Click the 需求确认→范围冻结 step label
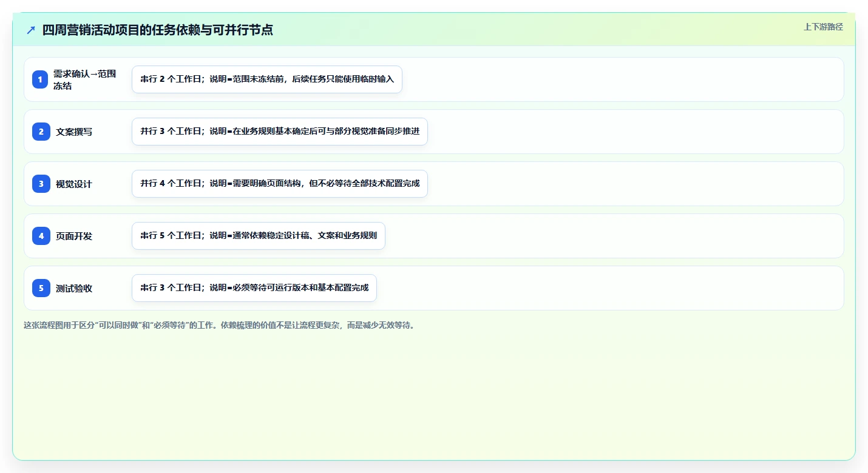Image resolution: width=868 pixels, height=473 pixels. coord(84,79)
